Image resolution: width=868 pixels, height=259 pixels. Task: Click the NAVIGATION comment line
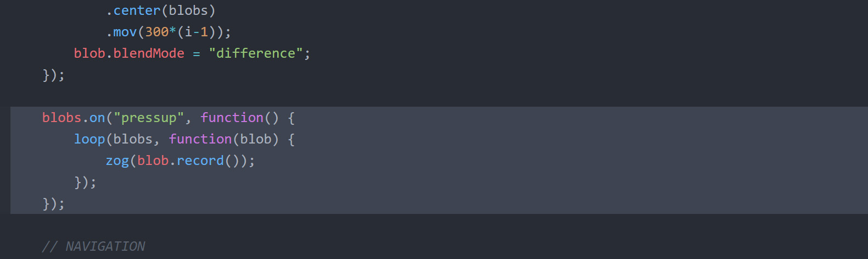click(93, 246)
